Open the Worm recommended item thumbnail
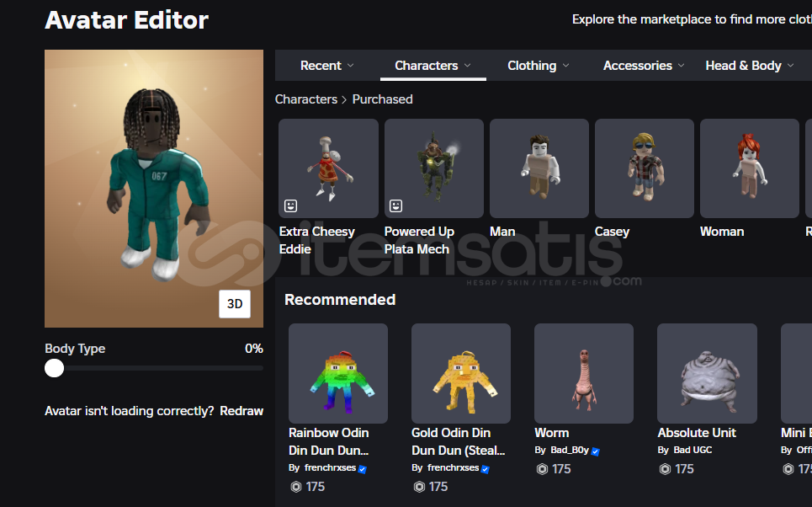 [584, 373]
